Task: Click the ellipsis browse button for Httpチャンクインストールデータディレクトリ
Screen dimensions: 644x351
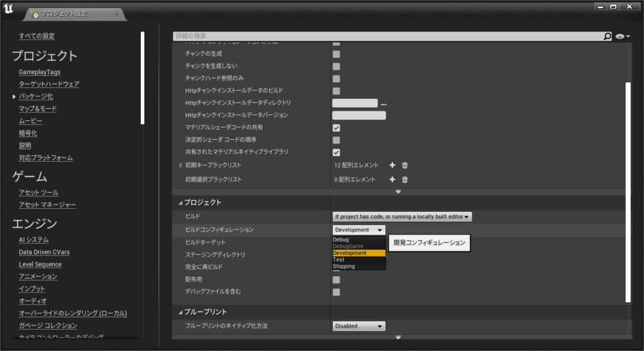Action: 383,103
